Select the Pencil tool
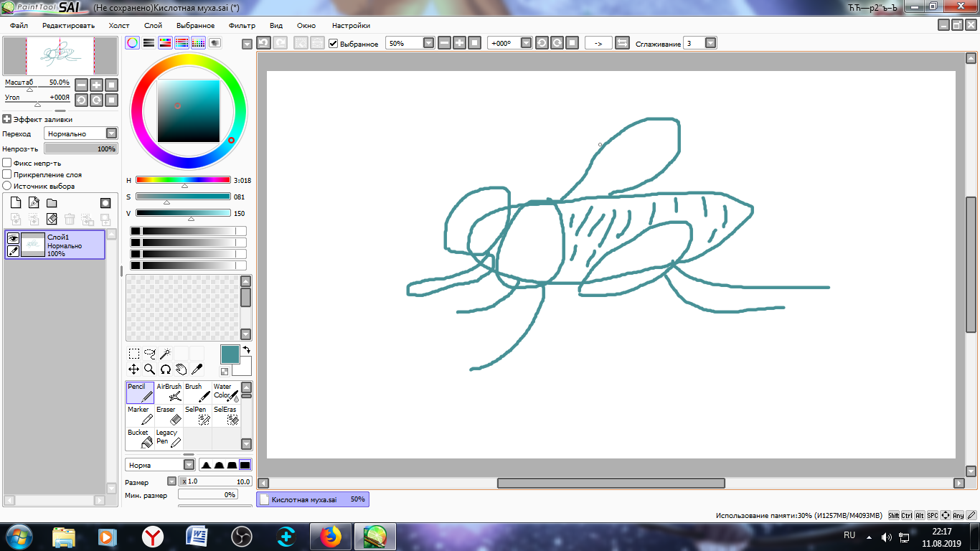Image resolution: width=980 pixels, height=551 pixels. pyautogui.click(x=140, y=392)
